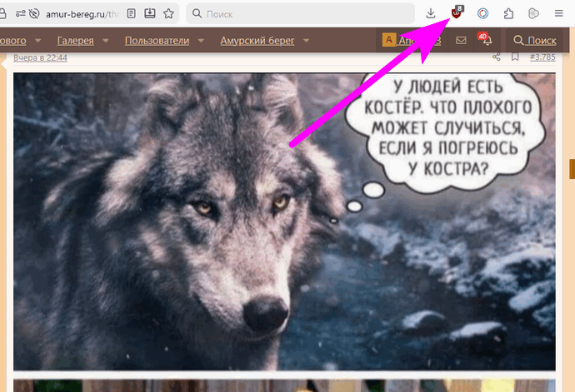
Task: Open the Firefox hamburger application menu
Action: (558, 13)
